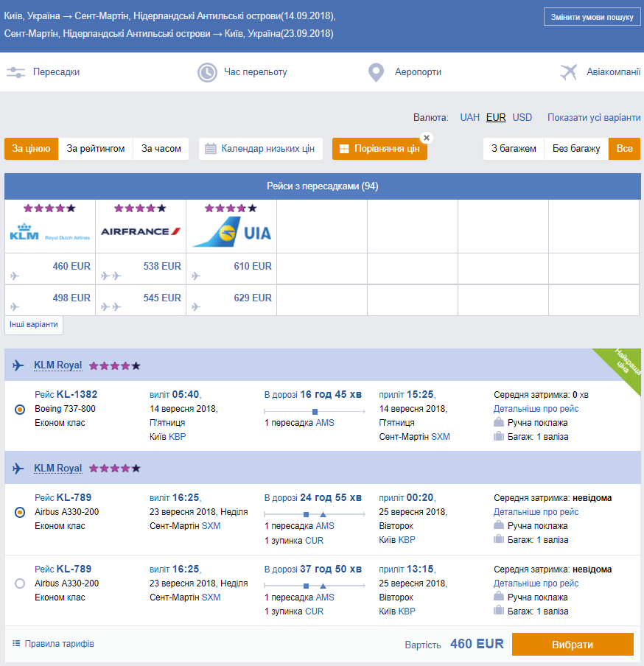Click Змінити умови пошуку button

(592, 17)
